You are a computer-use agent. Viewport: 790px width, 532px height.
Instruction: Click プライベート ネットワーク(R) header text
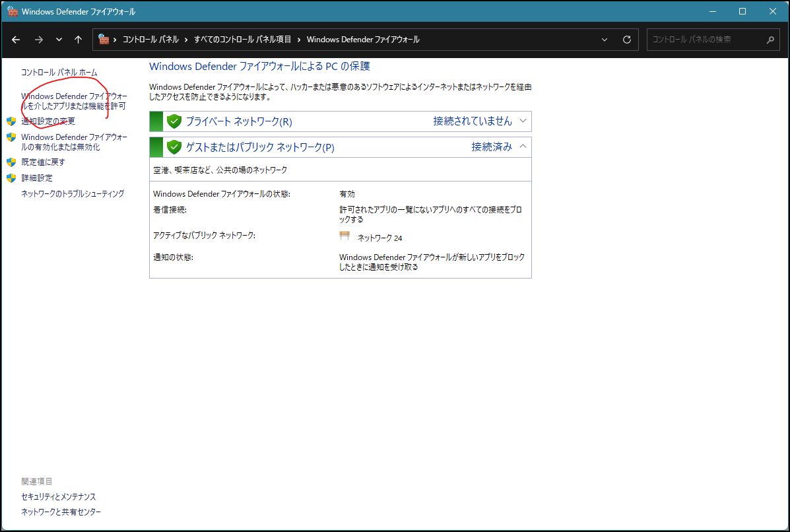click(239, 121)
